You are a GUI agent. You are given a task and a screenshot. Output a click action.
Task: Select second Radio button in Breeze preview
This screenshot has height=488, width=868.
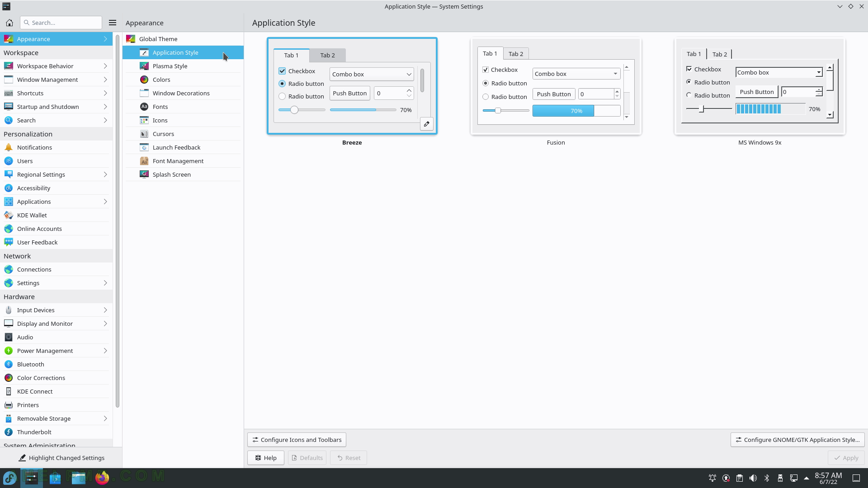tap(282, 96)
